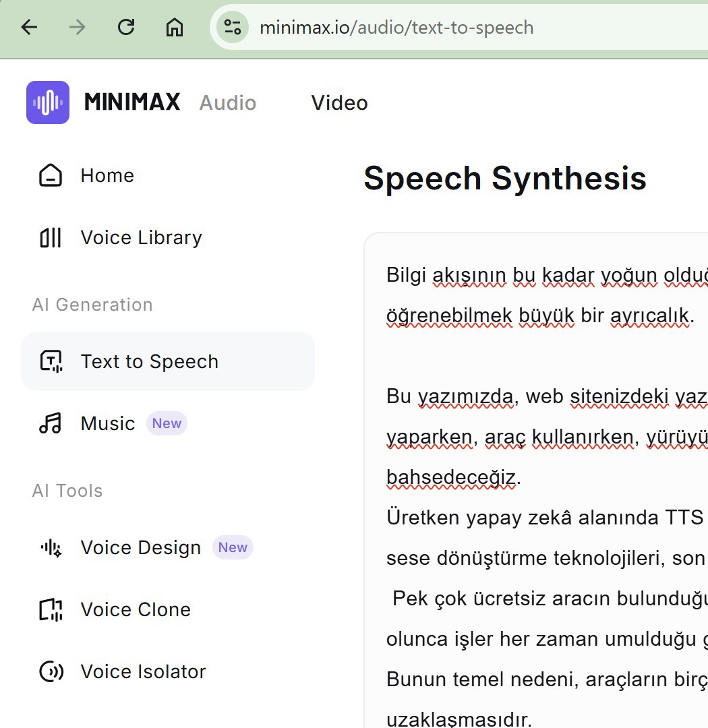Click the New badge beside Voice Design

(x=233, y=547)
